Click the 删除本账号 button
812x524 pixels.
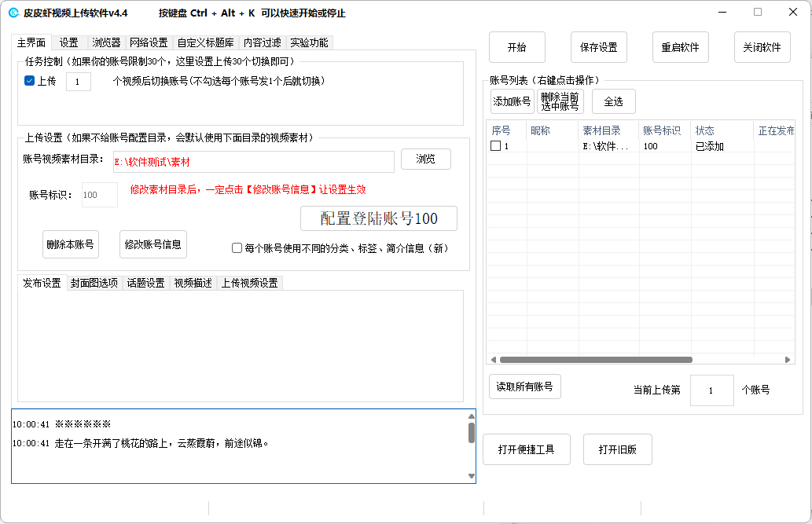[x=71, y=244]
